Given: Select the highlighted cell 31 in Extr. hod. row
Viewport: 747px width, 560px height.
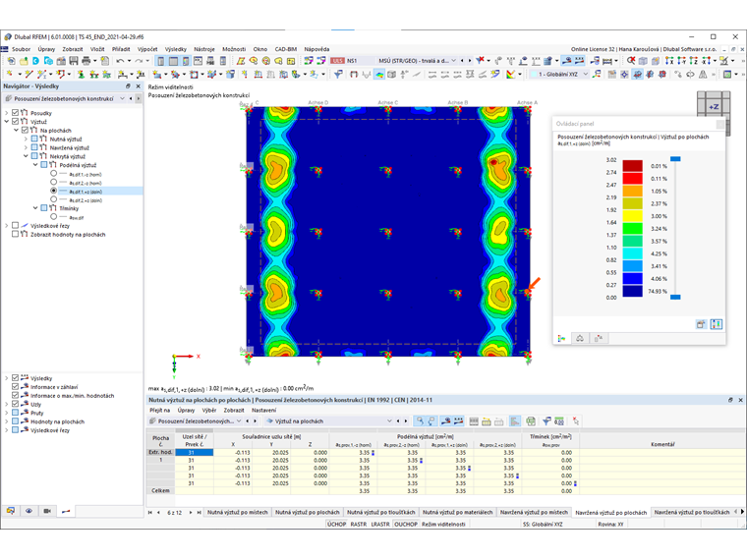Looking at the screenshot, I should click(194, 452).
